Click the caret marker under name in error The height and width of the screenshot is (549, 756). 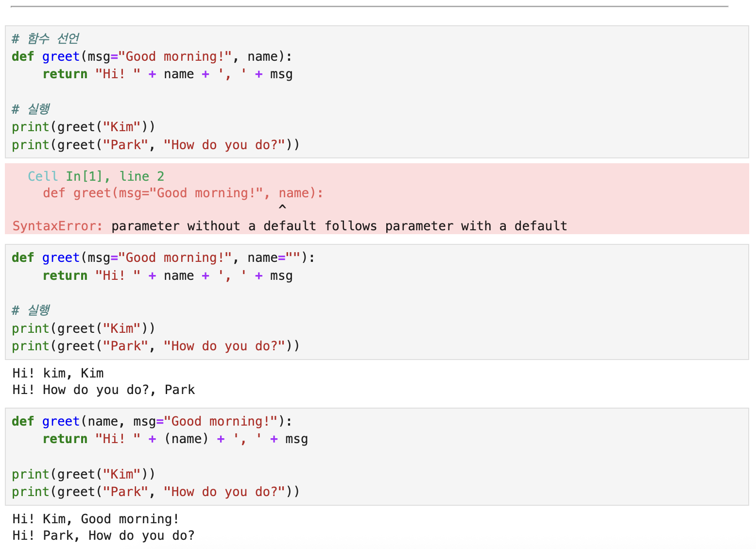(282, 207)
